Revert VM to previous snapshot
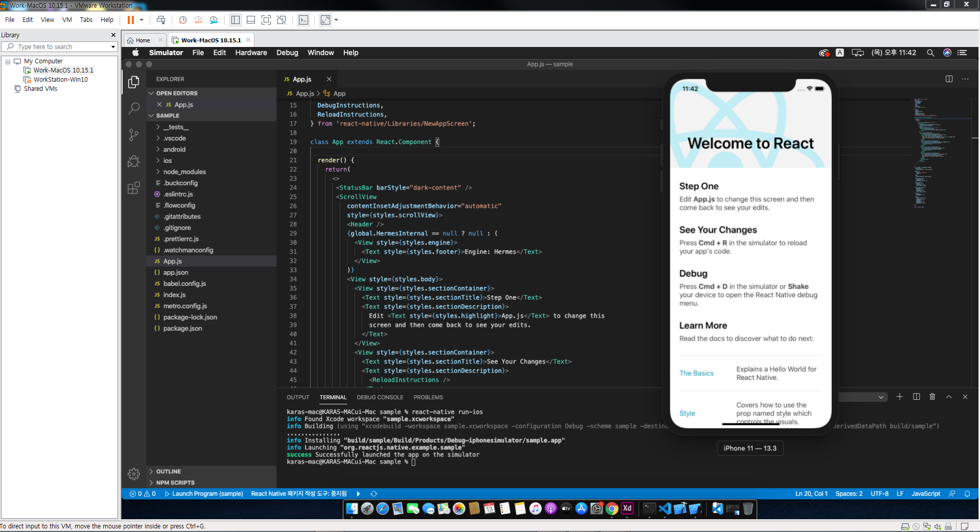980x532 pixels. (x=198, y=20)
